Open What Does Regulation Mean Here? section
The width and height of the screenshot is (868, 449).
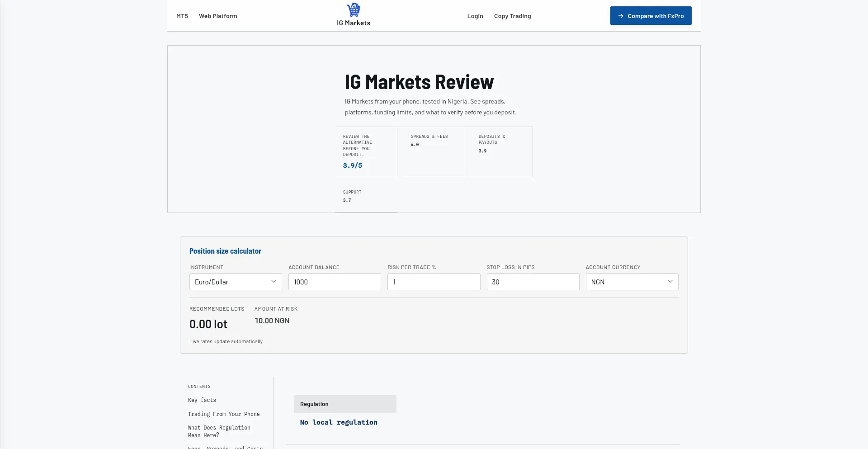(x=219, y=431)
